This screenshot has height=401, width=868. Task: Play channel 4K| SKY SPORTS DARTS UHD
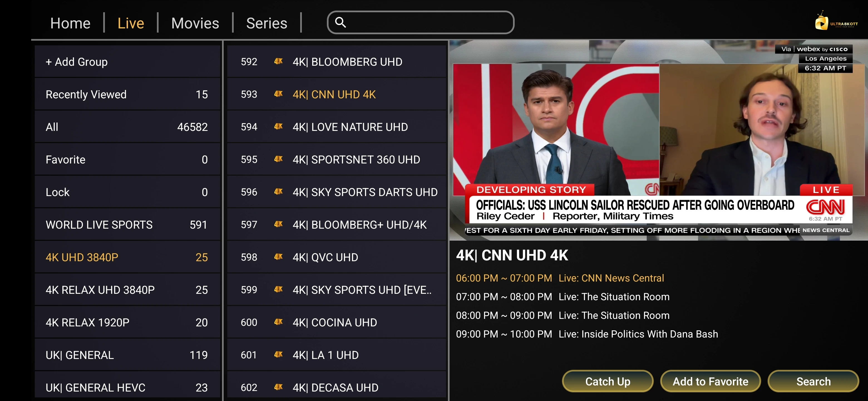coord(336,192)
